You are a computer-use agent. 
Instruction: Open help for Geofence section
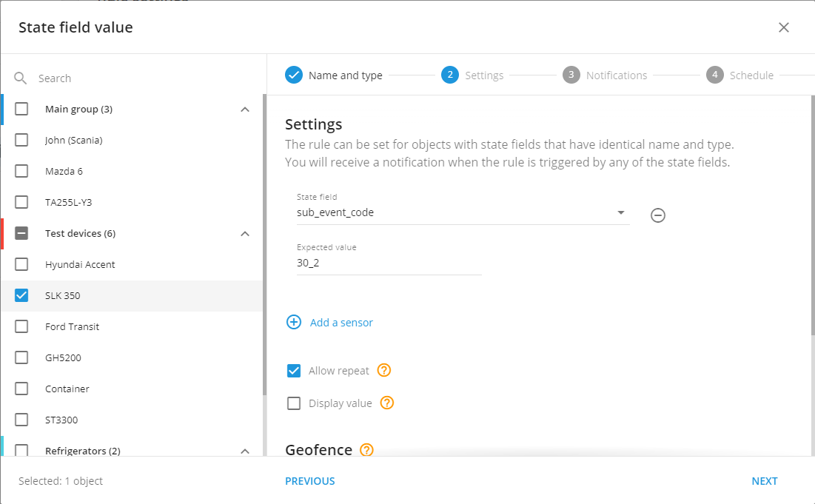tap(366, 449)
